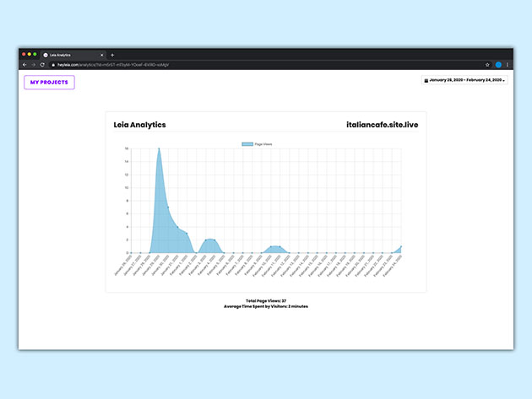Click the yellow minimize window button

pos(30,54)
